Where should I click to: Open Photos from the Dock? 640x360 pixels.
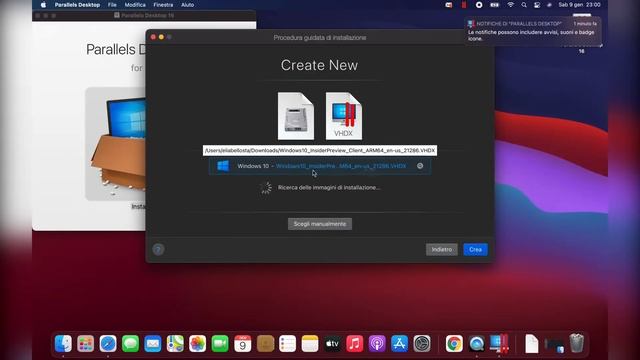coord(198,344)
